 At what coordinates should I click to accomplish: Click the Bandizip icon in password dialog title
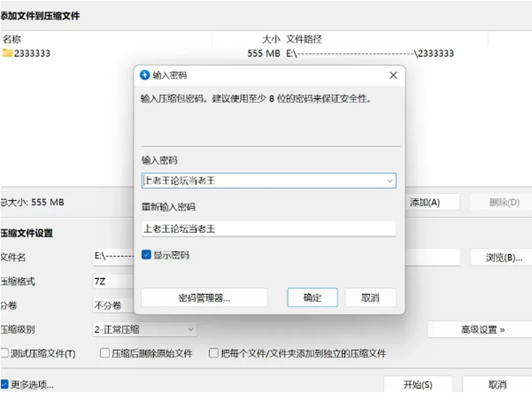[x=145, y=75]
